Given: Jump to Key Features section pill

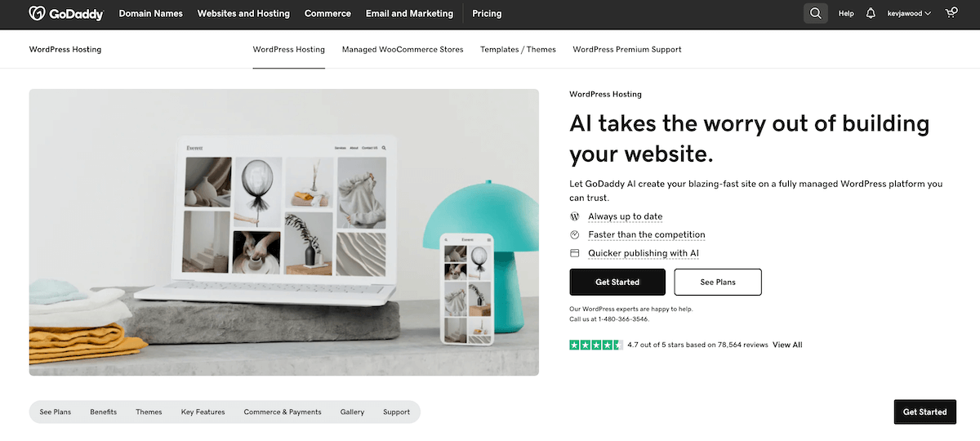Looking at the screenshot, I should (x=203, y=412).
